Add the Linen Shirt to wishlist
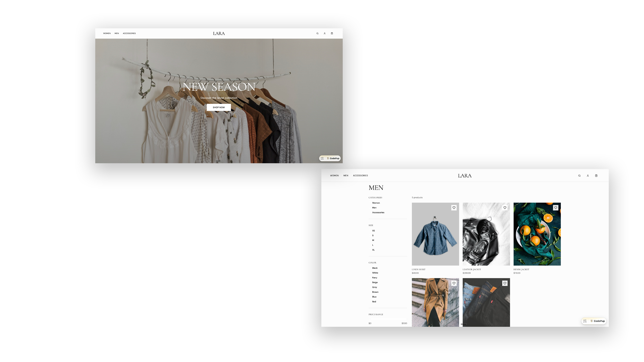Image resolution: width=644 pixels, height=362 pixels. click(x=454, y=207)
